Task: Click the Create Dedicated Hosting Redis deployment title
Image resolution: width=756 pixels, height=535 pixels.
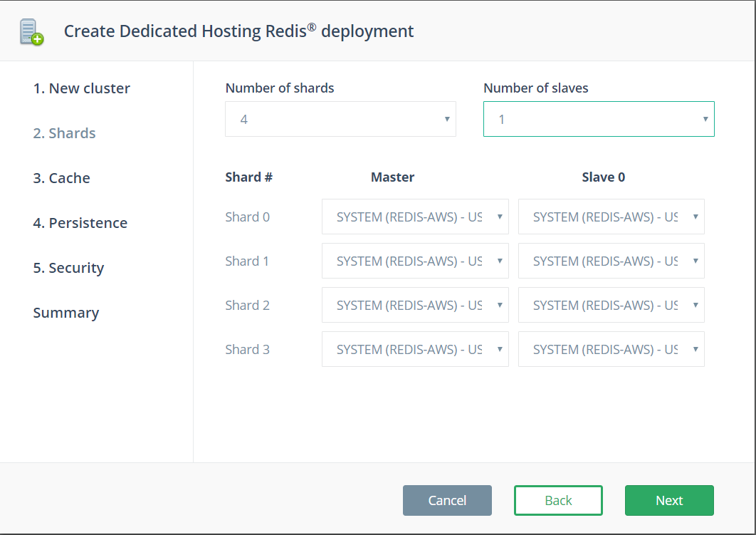Action: [238, 31]
